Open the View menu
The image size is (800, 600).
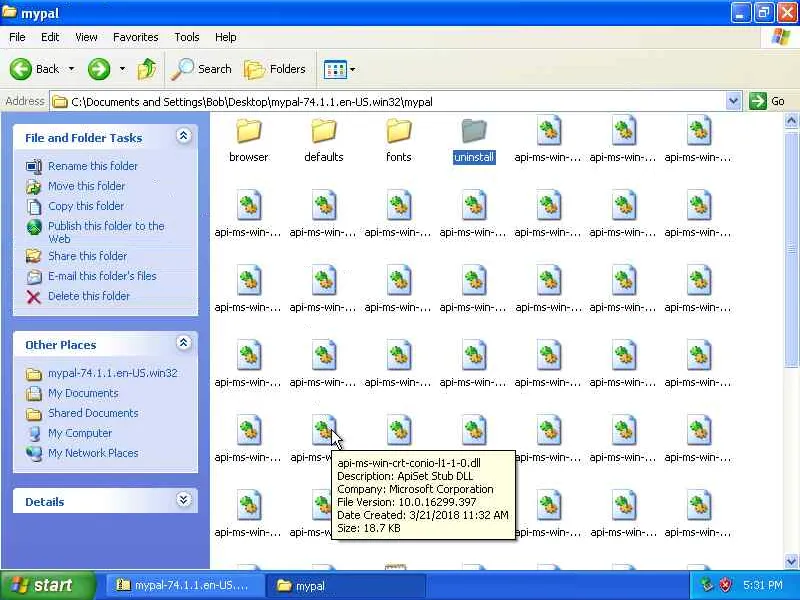[x=86, y=37]
